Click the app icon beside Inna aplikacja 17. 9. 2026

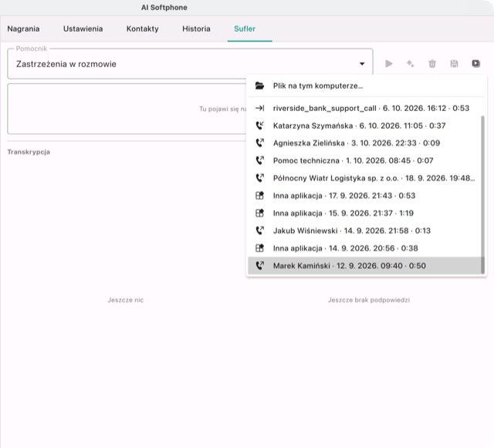pyautogui.click(x=259, y=196)
